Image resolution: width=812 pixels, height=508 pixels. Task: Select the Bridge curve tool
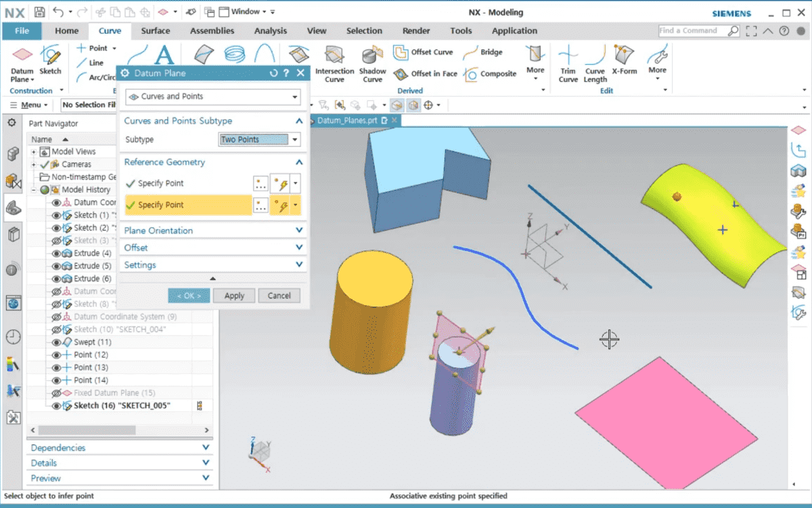[x=483, y=52]
